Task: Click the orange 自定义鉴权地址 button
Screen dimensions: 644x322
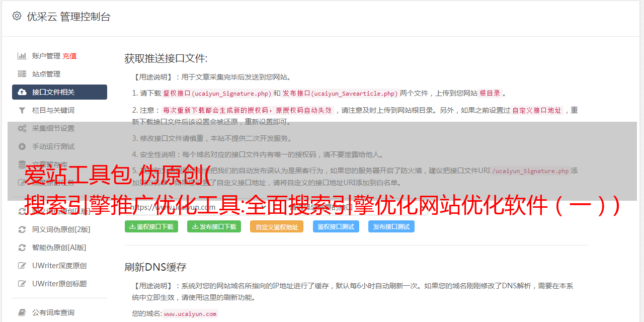Action: tap(277, 227)
